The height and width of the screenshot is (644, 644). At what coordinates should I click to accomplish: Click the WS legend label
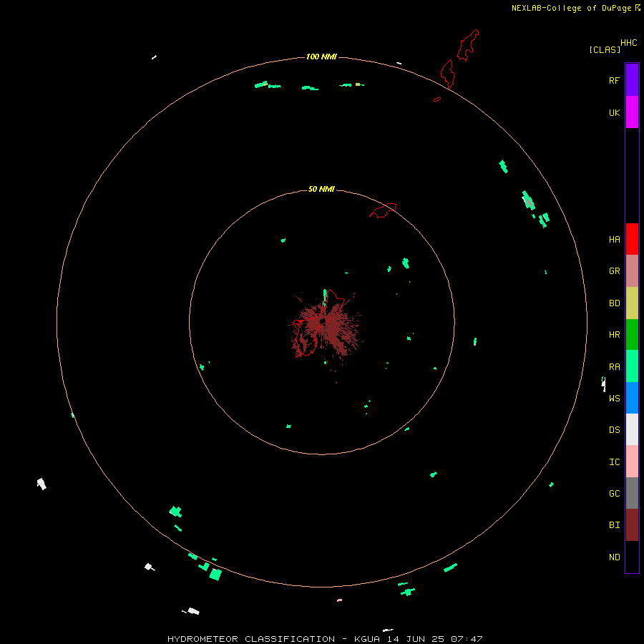coord(614,398)
